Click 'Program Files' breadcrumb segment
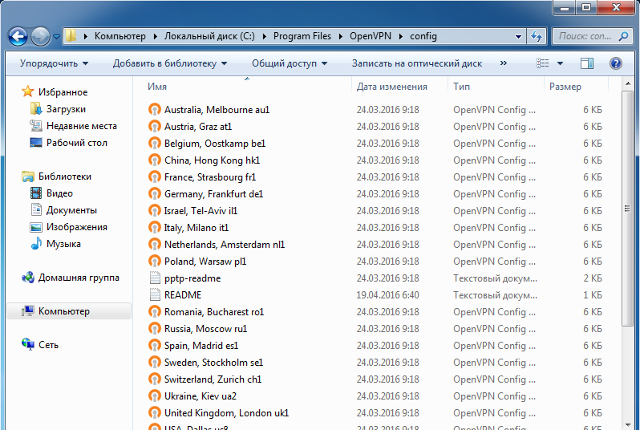 302,36
